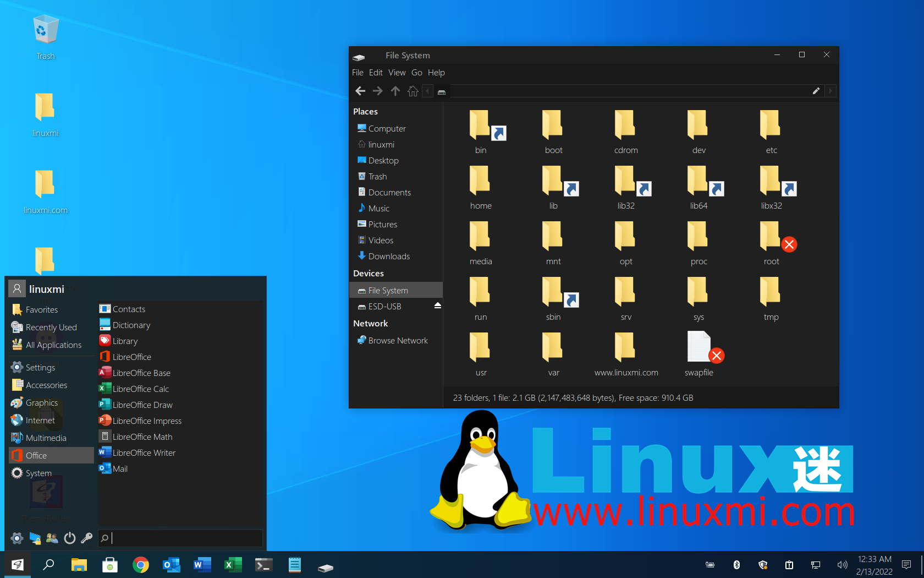924x578 pixels.
Task: Open Excel-style calc on taskbar
Action: [x=233, y=565]
